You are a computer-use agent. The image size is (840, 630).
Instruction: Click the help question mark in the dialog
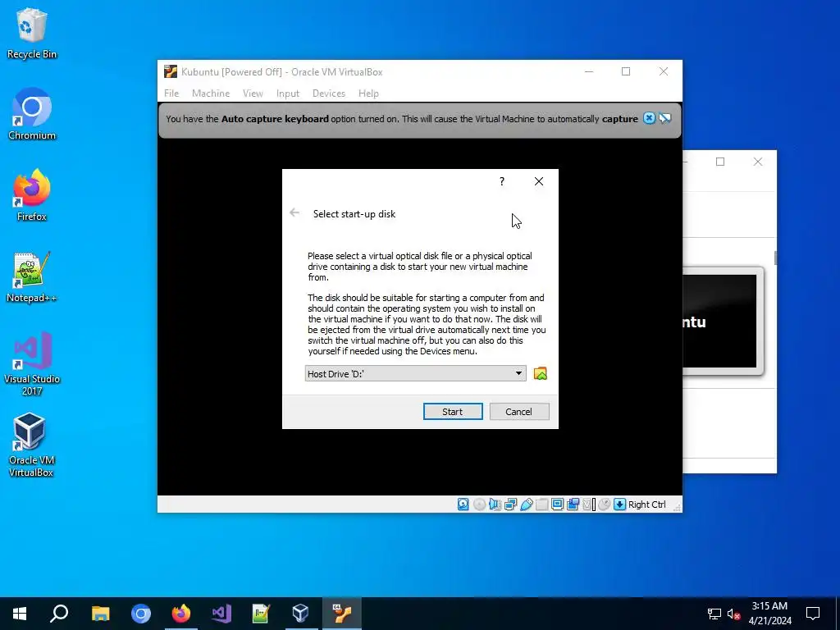(x=502, y=181)
